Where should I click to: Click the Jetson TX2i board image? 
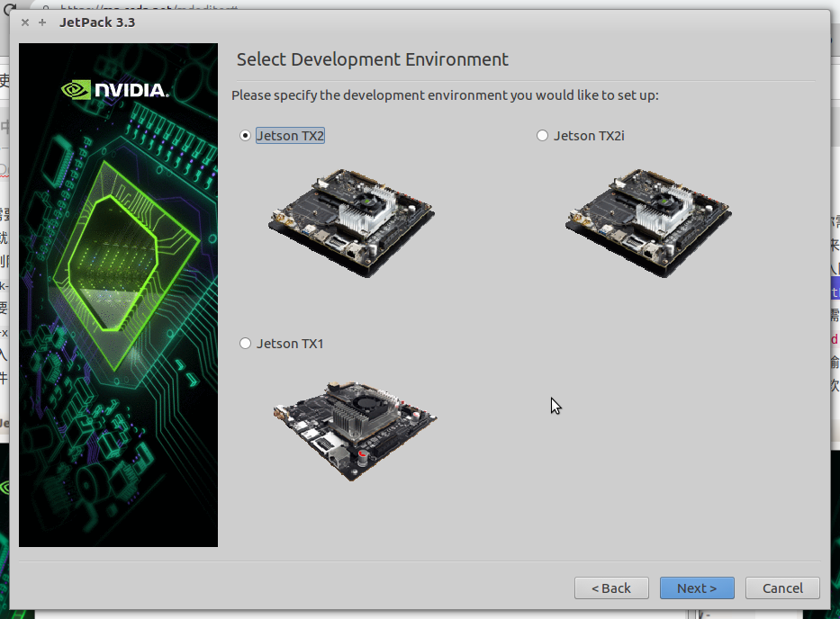pos(649,223)
